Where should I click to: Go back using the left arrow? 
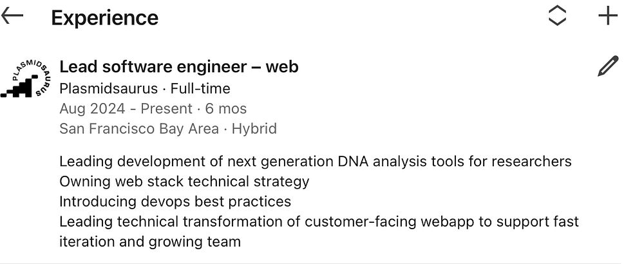click(x=13, y=17)
